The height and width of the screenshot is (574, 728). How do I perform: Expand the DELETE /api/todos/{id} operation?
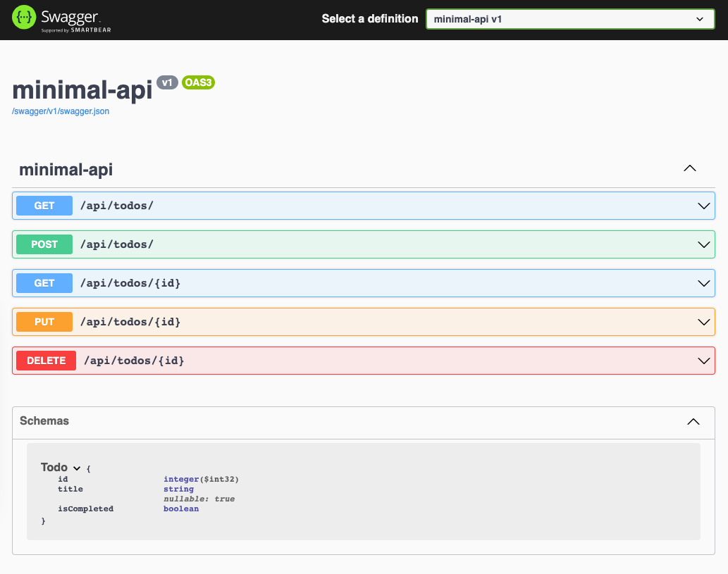coord(703,361)
